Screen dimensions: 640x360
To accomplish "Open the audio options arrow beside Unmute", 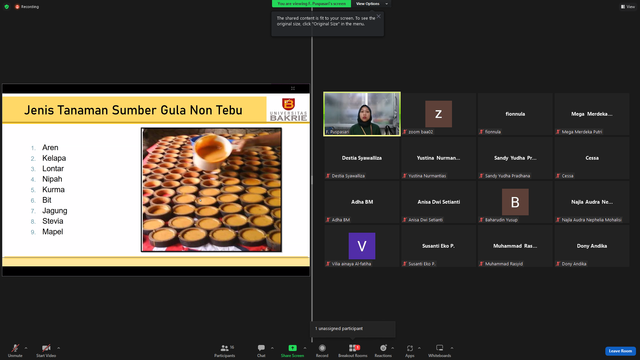I will (26, 348).
